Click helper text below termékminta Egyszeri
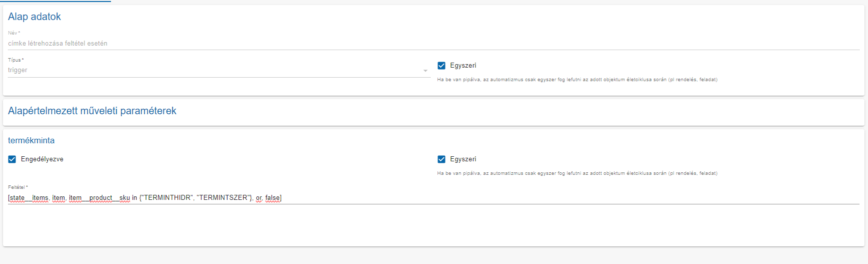This screenshot has width=868, height=264. coord(577,173)
